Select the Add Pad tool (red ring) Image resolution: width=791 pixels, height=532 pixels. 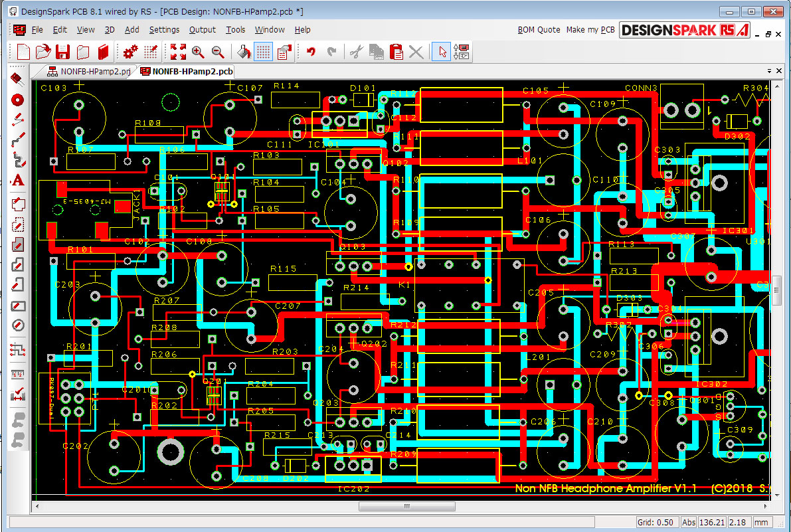[x=18, y=100]
